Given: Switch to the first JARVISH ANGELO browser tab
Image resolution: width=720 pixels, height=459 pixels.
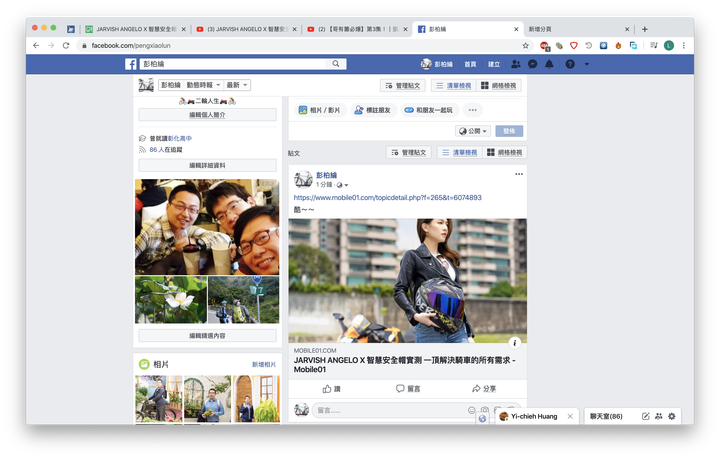Looking at the screenshot, I should (x=135, y=29).
